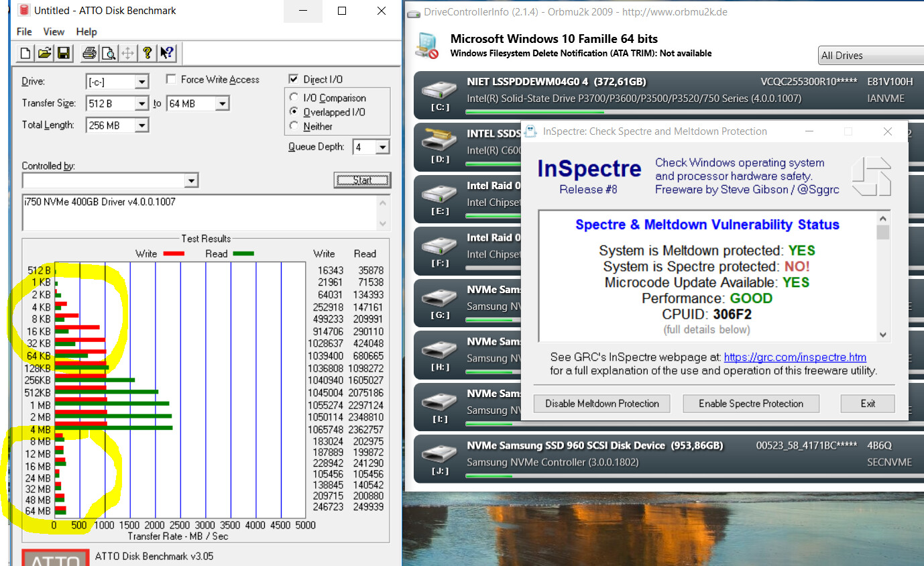Click the CPUID 306F2 text

[707, 315]
